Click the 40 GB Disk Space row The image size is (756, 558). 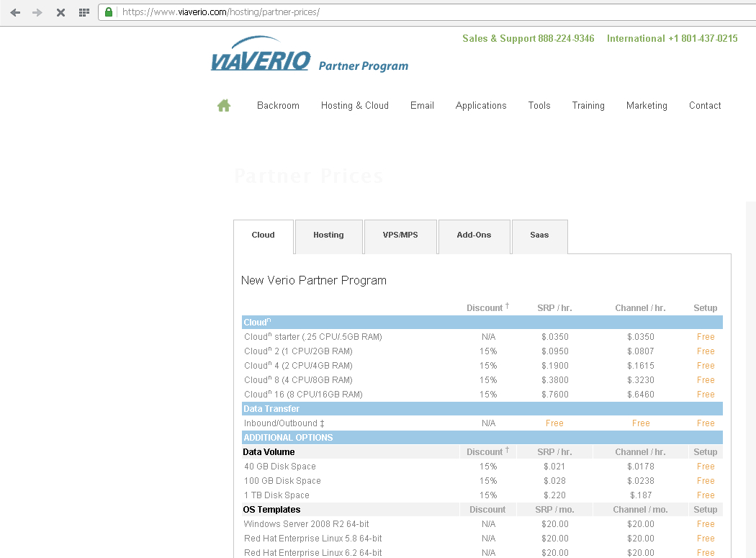click(482, 467)
